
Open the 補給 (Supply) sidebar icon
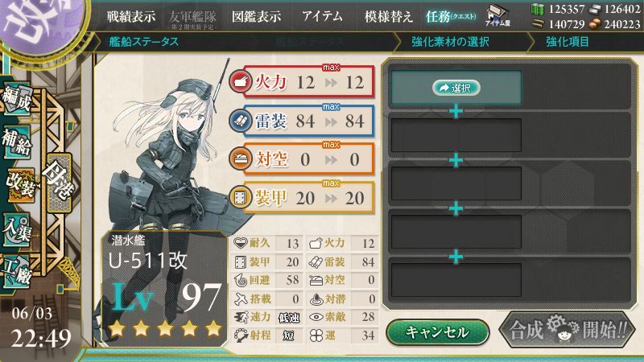[17, 142]
